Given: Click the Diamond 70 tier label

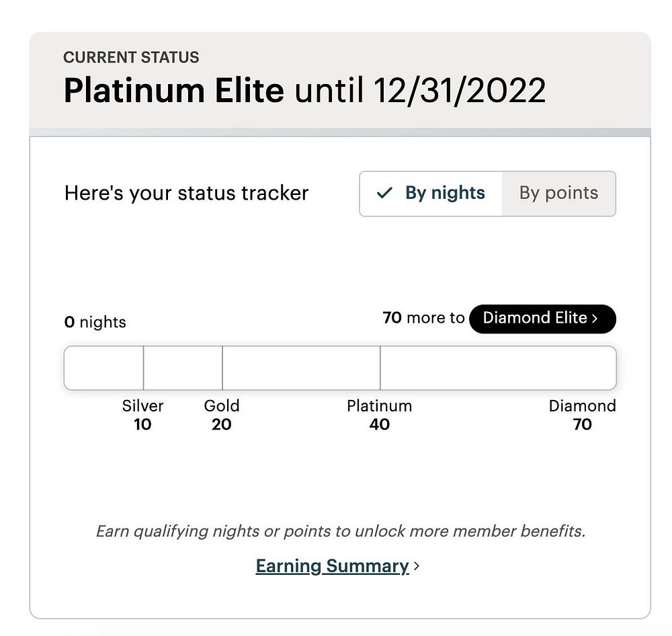Looking at the screenshot, I should [582, 415].
